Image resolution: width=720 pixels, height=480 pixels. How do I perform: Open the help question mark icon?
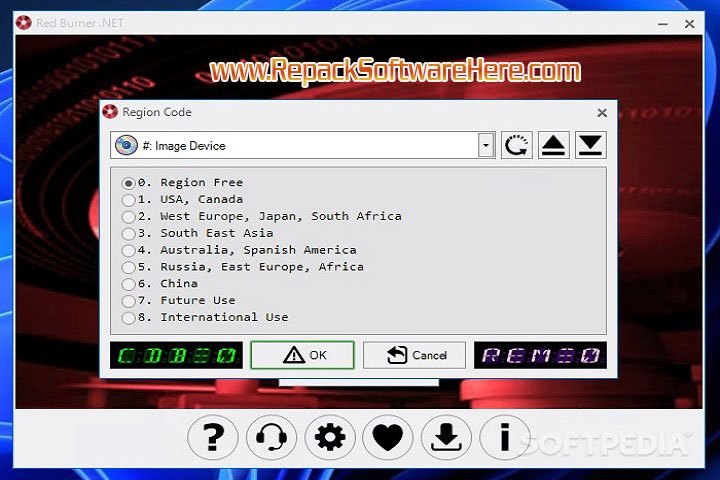[x=213, y=437]
